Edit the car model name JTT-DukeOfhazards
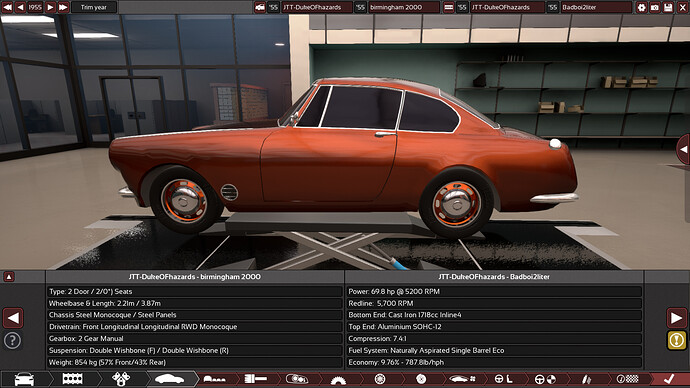Screen dimensions: 690x388 317,7
